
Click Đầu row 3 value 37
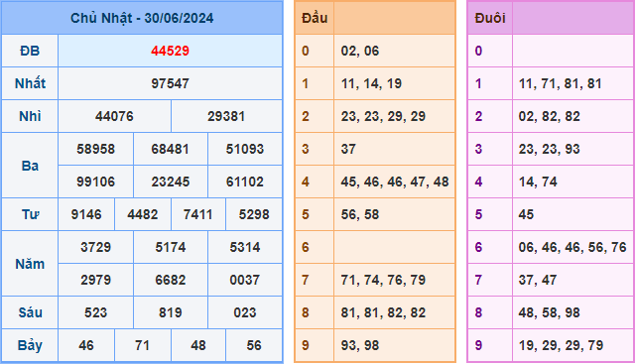click(x=348, y=149)
